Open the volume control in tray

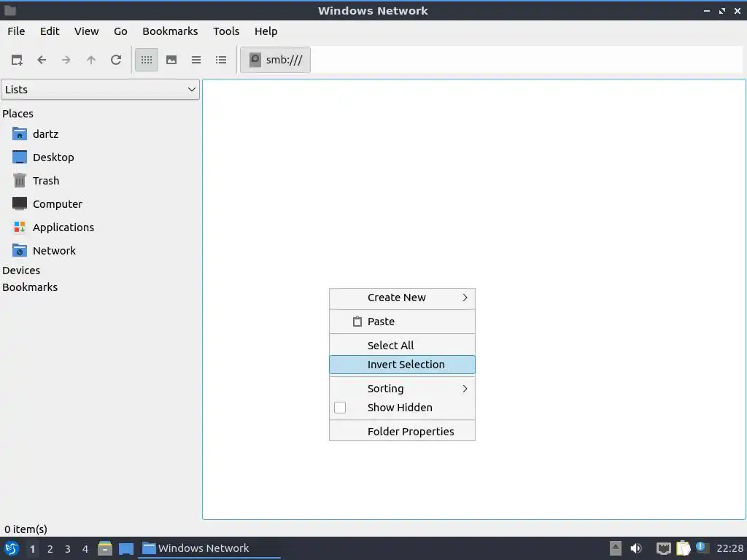636,548
